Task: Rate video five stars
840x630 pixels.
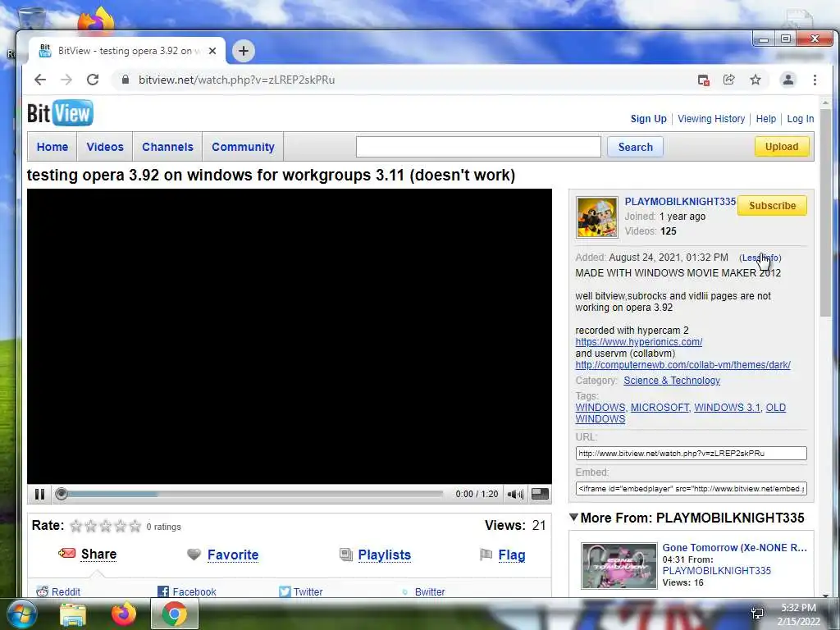Action: pyautogui.click(x=135, y=526)
